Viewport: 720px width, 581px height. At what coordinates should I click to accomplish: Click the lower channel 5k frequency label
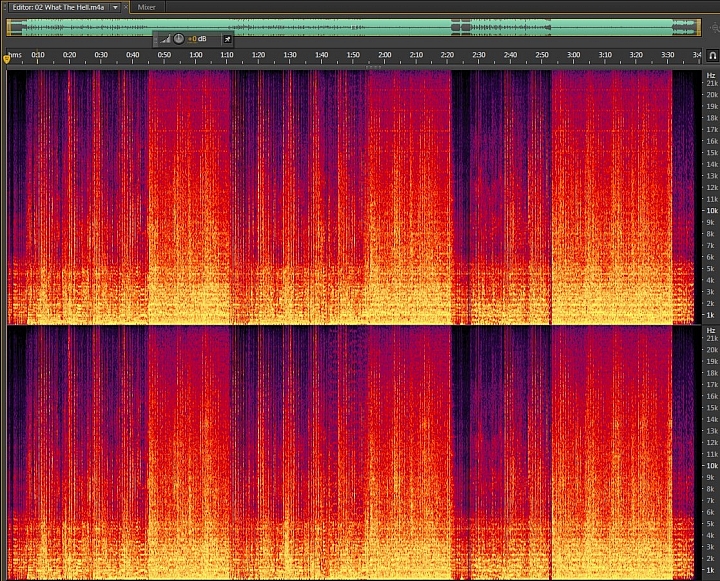(710, 524)
